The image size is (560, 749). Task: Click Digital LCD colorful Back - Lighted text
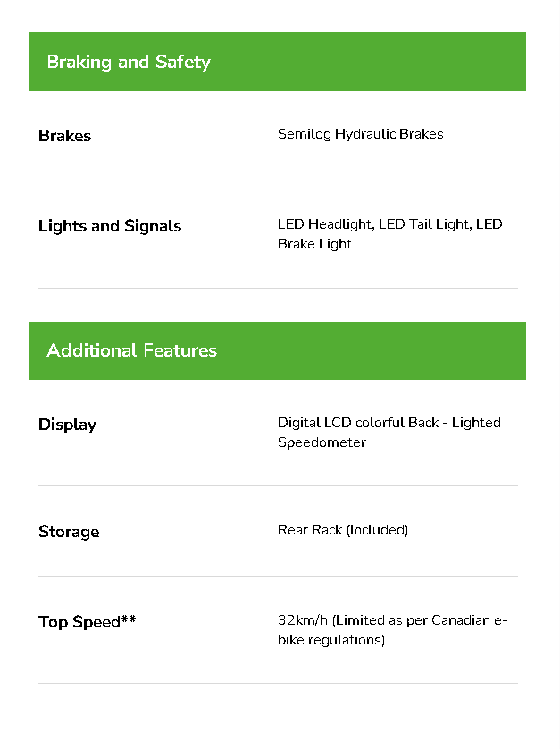tap(389, 423)
